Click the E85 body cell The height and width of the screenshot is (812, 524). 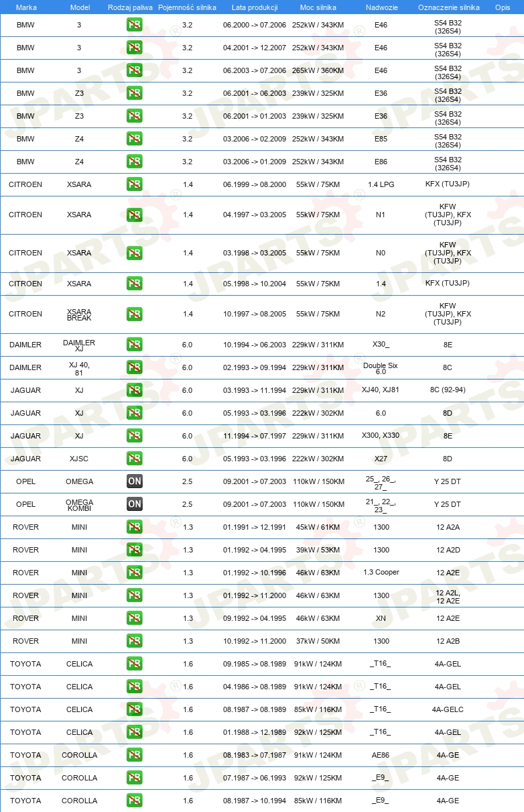pyautogui.click(x=381, y=139)
